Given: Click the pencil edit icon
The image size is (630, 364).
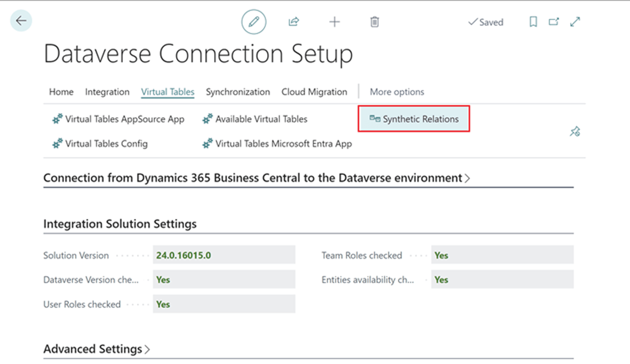Looking at the screenshot, I should pyautogui.click(x=254, y=22).
